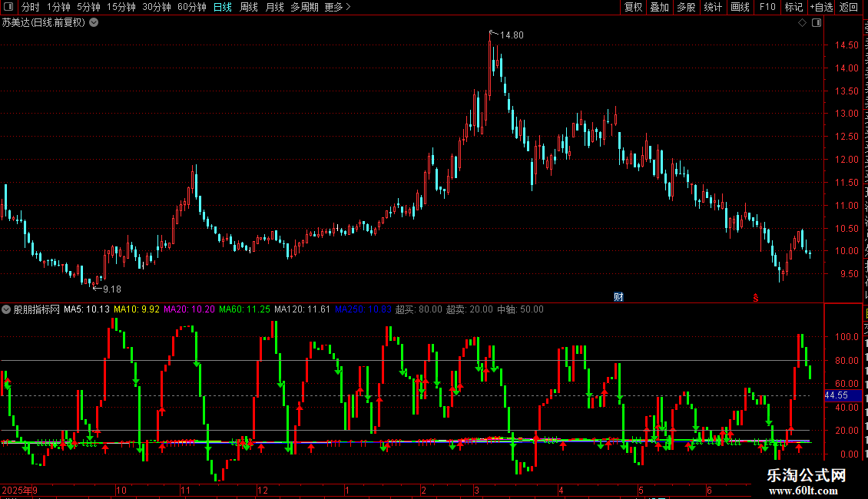Click the 返回 back button
The width and height of the screenshot is (868, 499).
(849, 7)
